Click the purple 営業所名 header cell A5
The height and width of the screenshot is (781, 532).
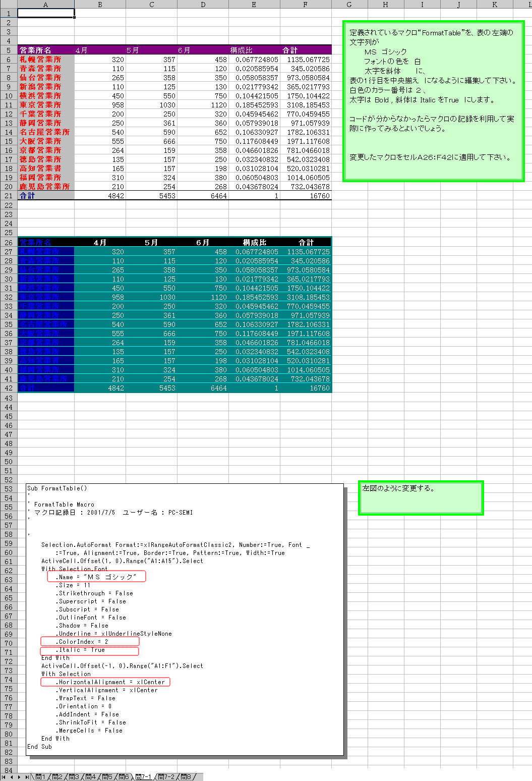click(x=46, y=50)
